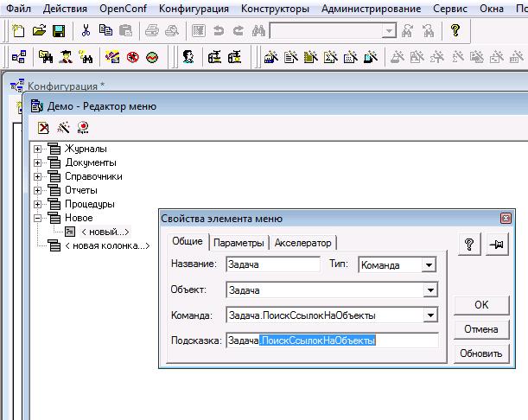The height and width of the screenshot is (420, 528).
Task: Select the < новая колонка...> tree item
Action: 107,245
